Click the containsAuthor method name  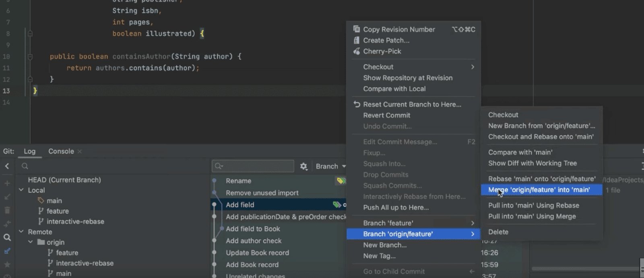point(141,56)
